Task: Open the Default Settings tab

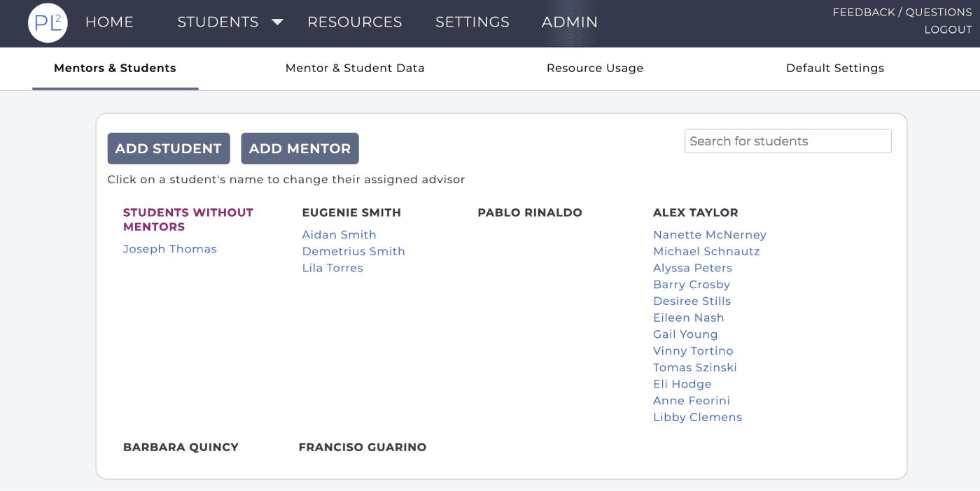Action: click(835, 69)
